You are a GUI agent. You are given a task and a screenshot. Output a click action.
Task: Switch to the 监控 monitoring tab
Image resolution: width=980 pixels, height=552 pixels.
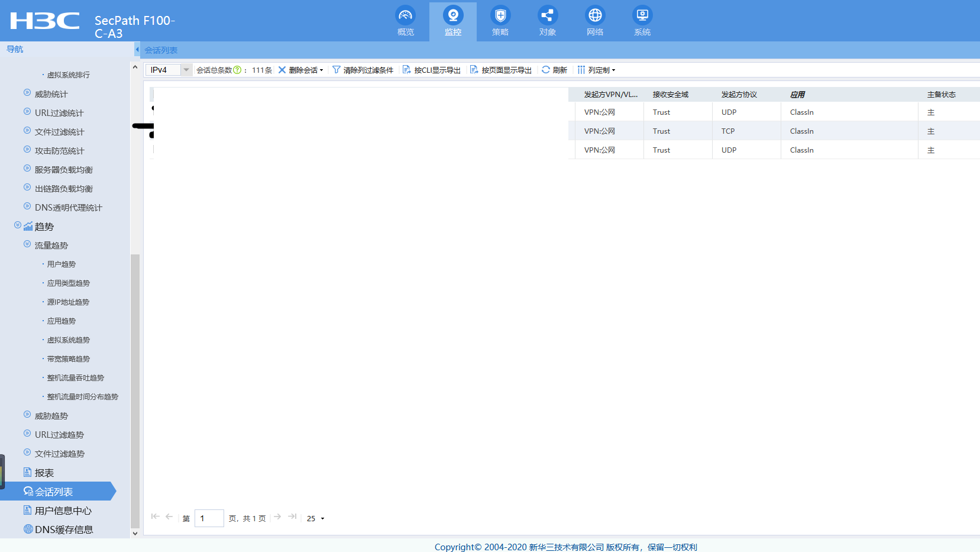[452, 21]
